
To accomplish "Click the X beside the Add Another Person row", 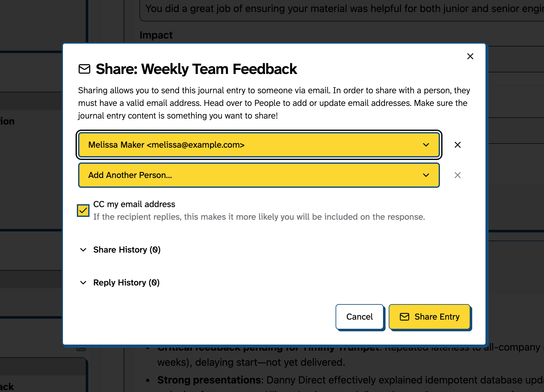I will (457, 175).
